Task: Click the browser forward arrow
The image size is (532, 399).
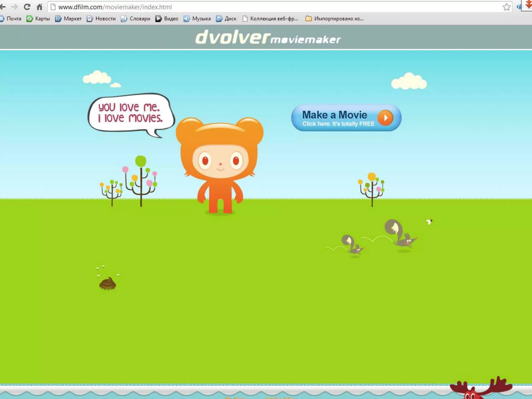Action: [15, 7]
